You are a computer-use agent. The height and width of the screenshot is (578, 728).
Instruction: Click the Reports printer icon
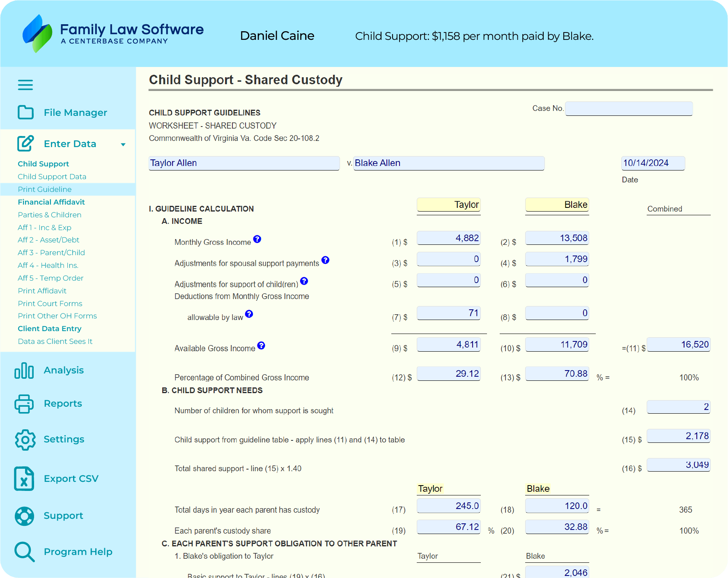pyautogui.click(x=24, y=404)
